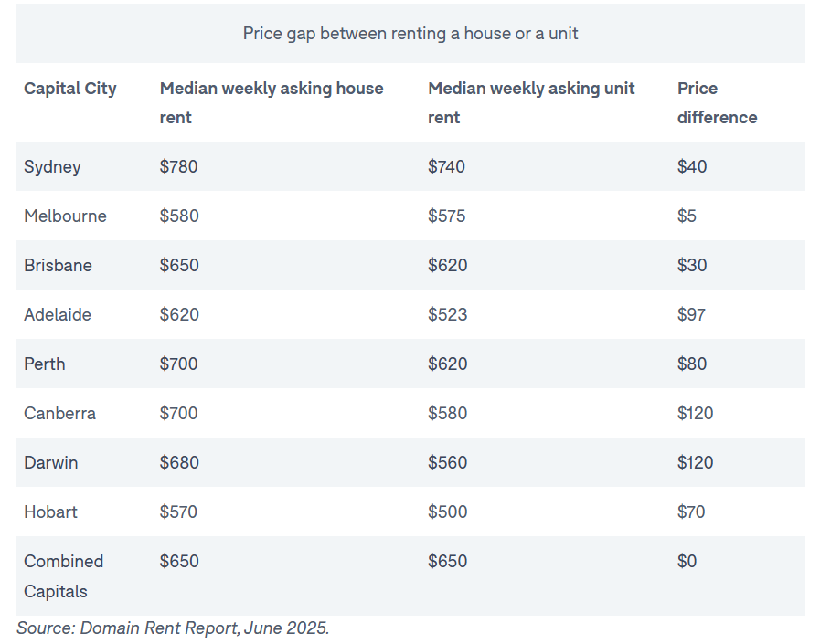The width and height of the screenshot is (820, 644).
Task: Click Perth's $80 price difference
Action: [x=692, y=364]
